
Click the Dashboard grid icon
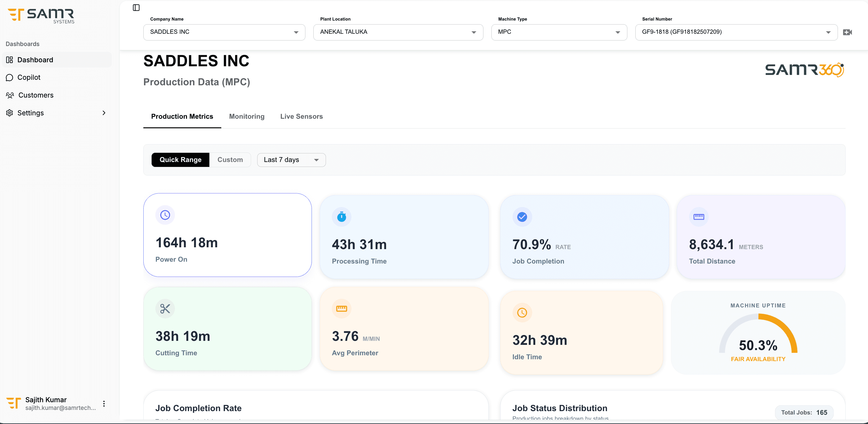pos(10,60)
